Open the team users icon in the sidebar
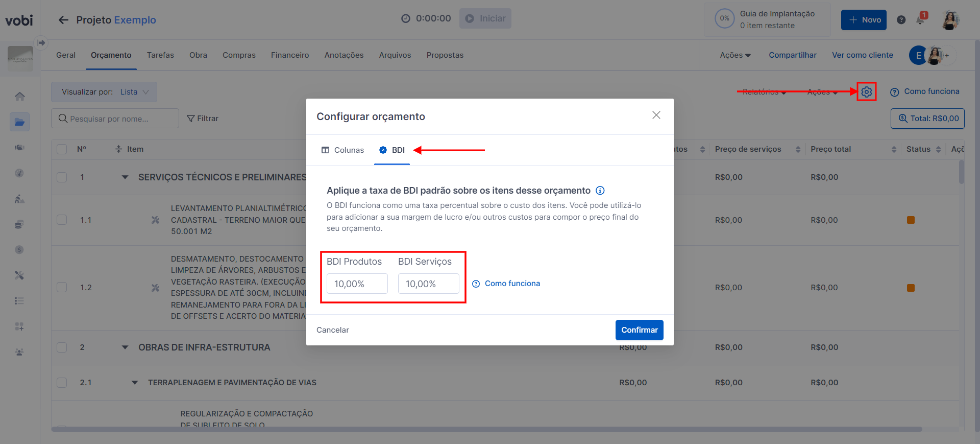 [19, 352]
